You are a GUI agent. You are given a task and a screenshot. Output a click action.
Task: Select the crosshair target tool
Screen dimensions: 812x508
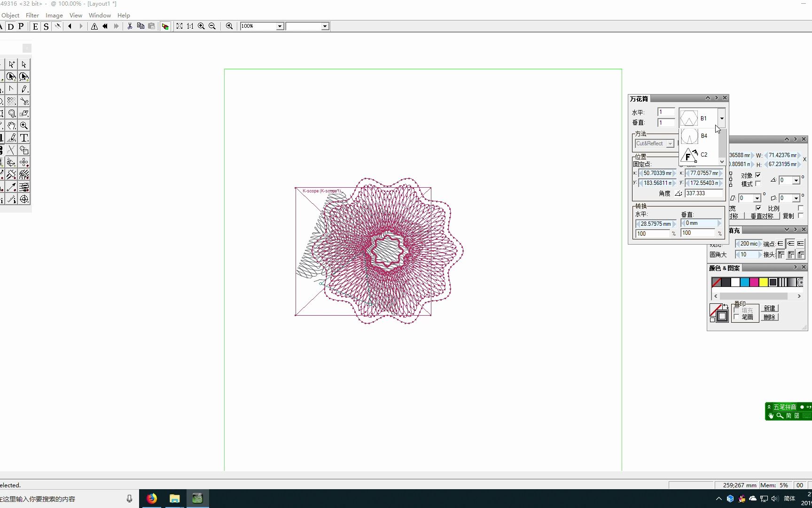point(24,199)
